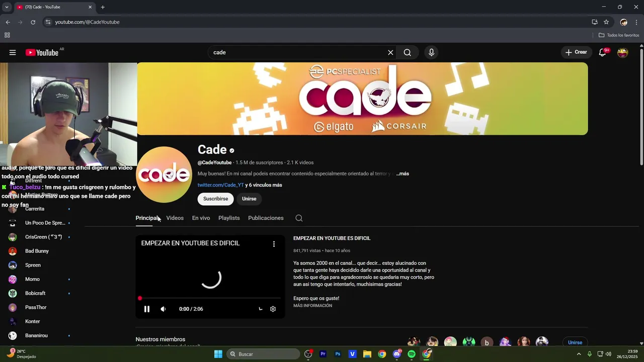Search within the Cade channel
644x362 pixels.
click(x=299, y=218)
